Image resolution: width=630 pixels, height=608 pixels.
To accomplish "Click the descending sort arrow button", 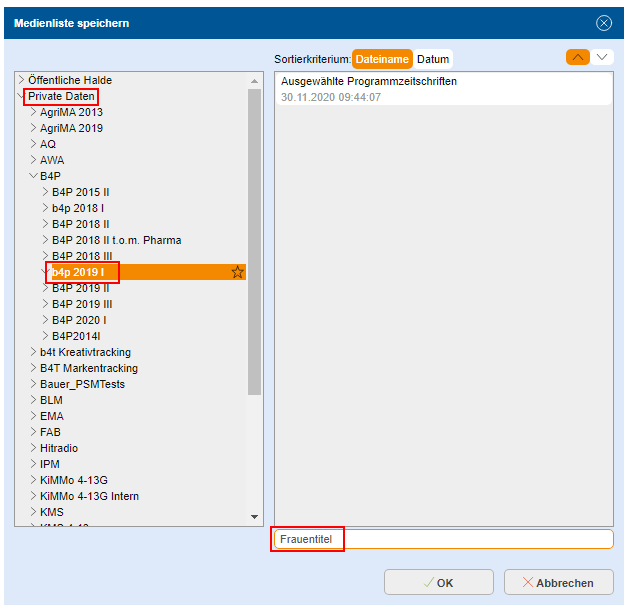I will click(602, 58).
